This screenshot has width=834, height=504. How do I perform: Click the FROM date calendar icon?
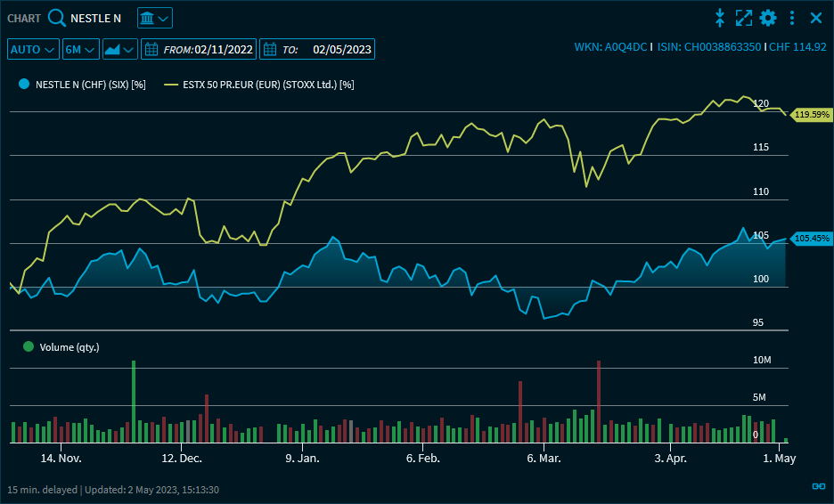pos(151,49)
